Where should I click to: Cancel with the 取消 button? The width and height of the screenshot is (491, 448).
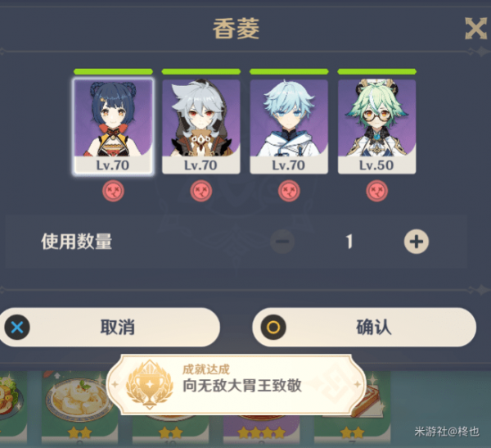point(110,328)
